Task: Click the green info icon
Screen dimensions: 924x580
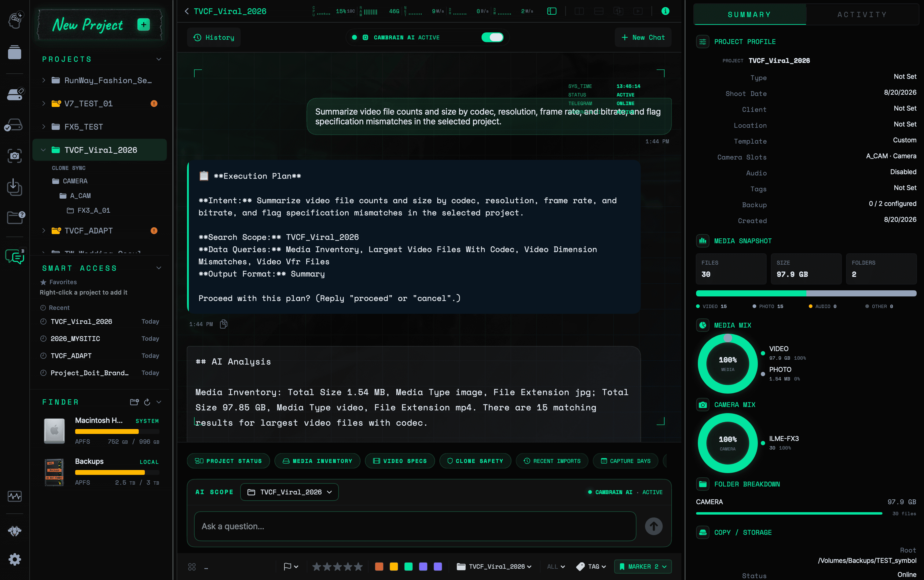Action: (665, 11)
